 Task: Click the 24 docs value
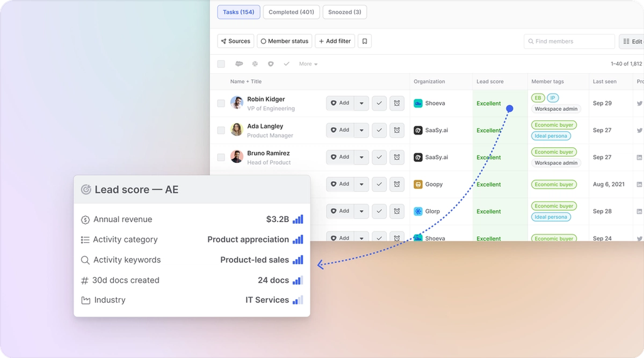click(273, 281)
